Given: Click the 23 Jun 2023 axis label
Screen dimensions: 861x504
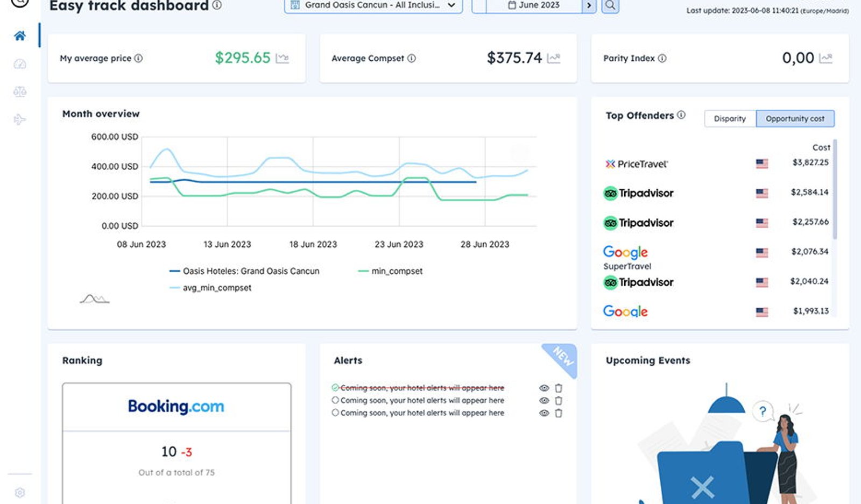Looking at the screenshot, I should 399,244.
